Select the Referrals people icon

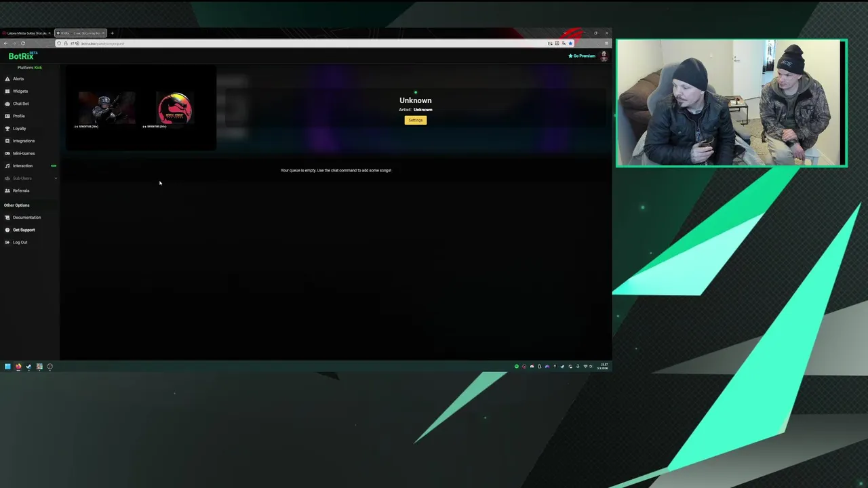pos(7,190)
